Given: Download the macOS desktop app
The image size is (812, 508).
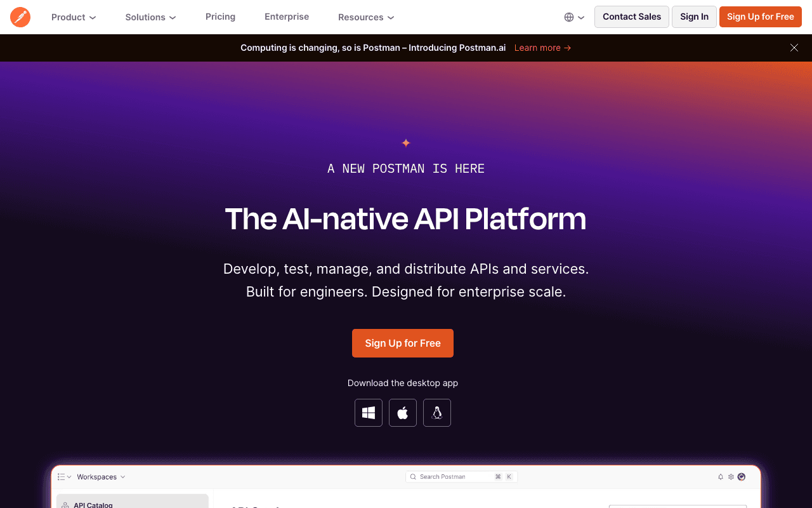Looking at the screenshot, I should 403,413.
